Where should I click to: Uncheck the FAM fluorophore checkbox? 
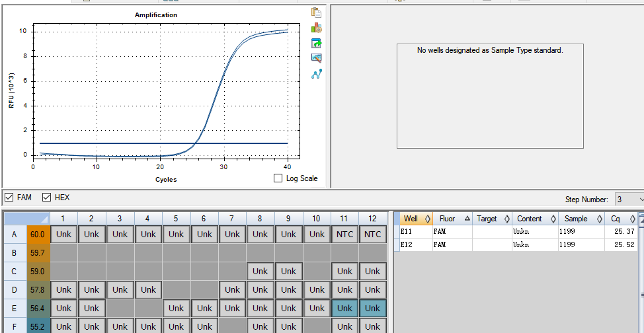tap(9, 198)
